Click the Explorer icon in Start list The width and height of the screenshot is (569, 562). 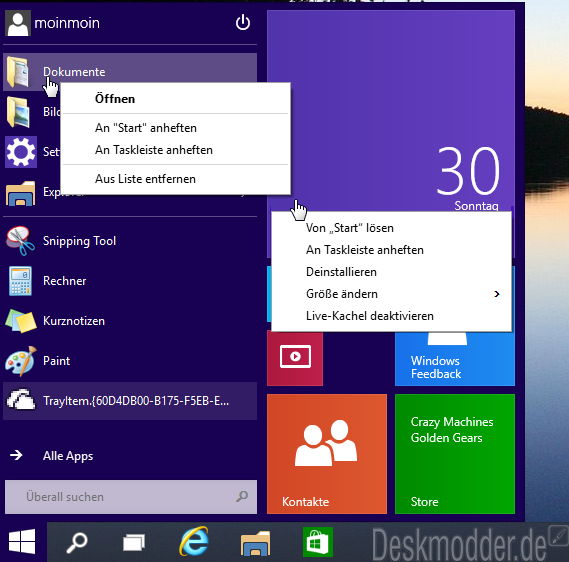(21, 193)
